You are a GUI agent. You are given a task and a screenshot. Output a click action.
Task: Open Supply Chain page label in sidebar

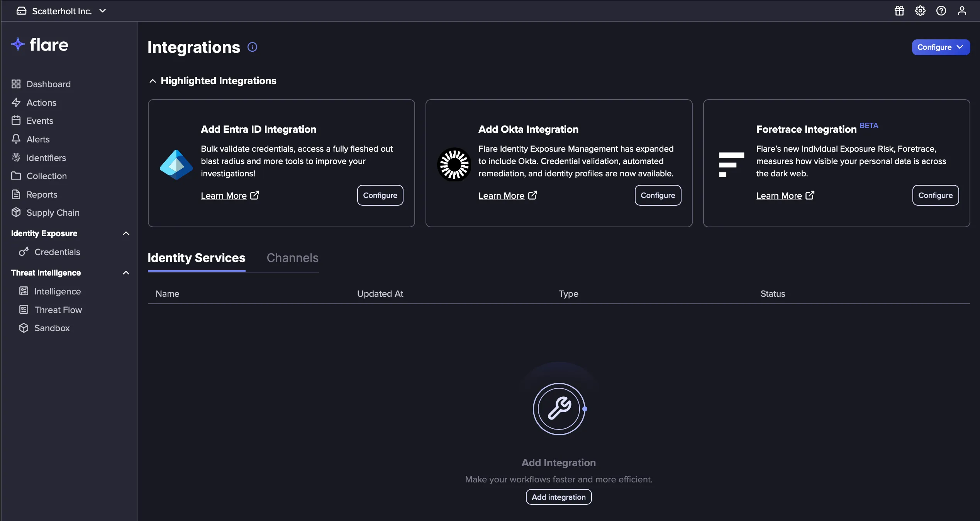tap(53, 213)
